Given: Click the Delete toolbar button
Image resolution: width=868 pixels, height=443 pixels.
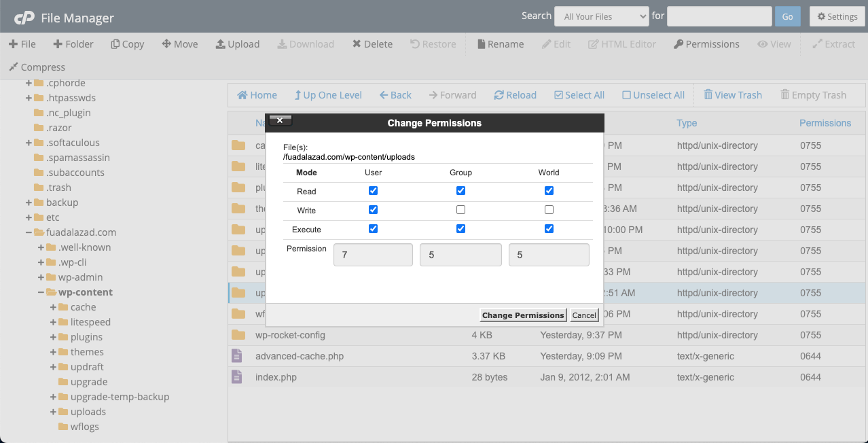Looking at the screenshot, I should (372, 44).
